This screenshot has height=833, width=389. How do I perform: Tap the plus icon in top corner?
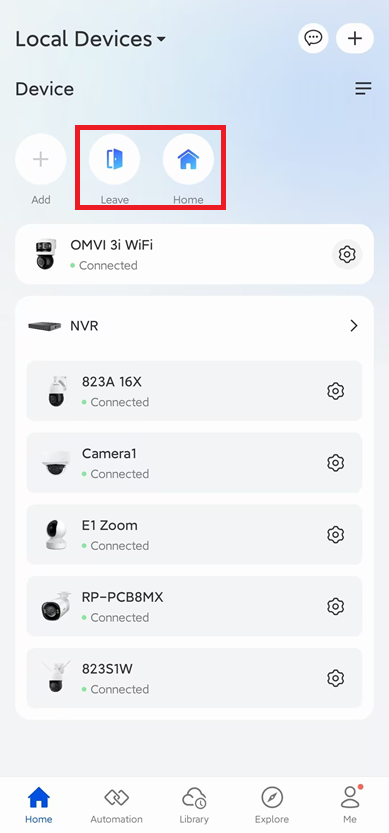354,38
